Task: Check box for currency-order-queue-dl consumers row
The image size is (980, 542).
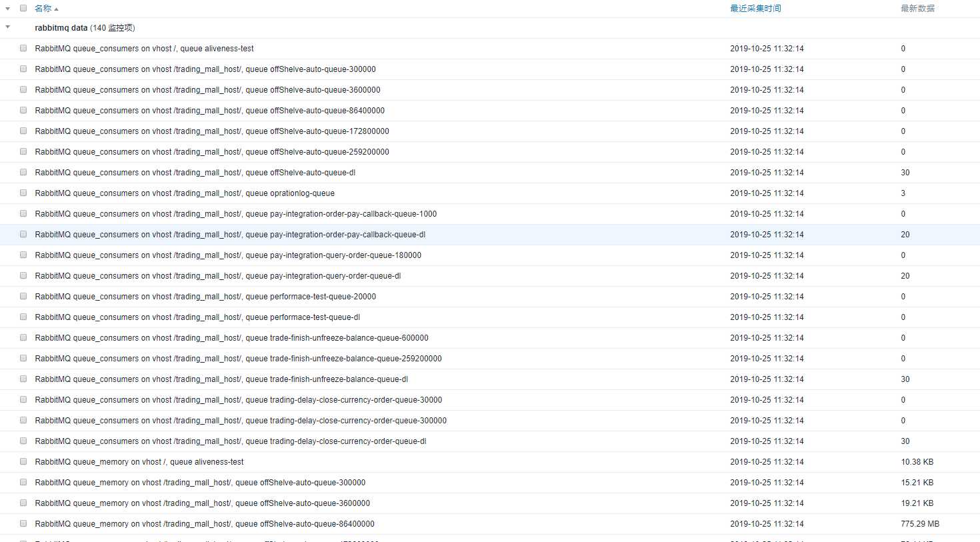Action: click(x=23, y=441)
